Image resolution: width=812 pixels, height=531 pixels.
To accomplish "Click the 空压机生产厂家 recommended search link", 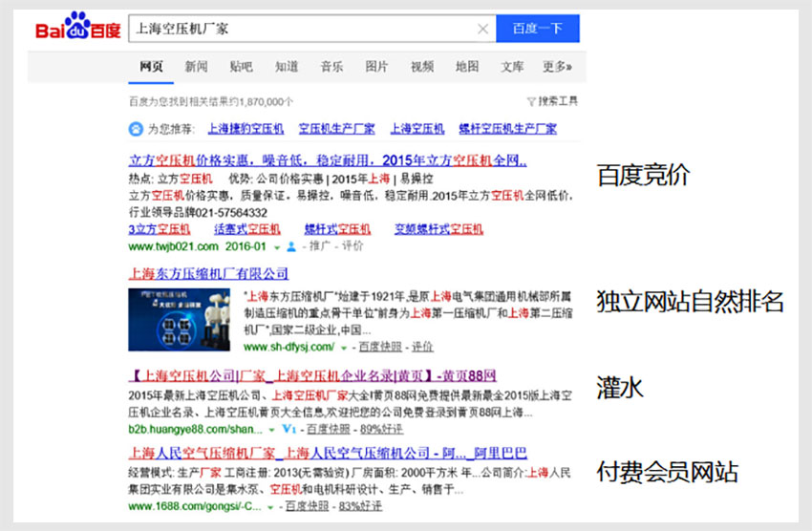I will 336,129.
